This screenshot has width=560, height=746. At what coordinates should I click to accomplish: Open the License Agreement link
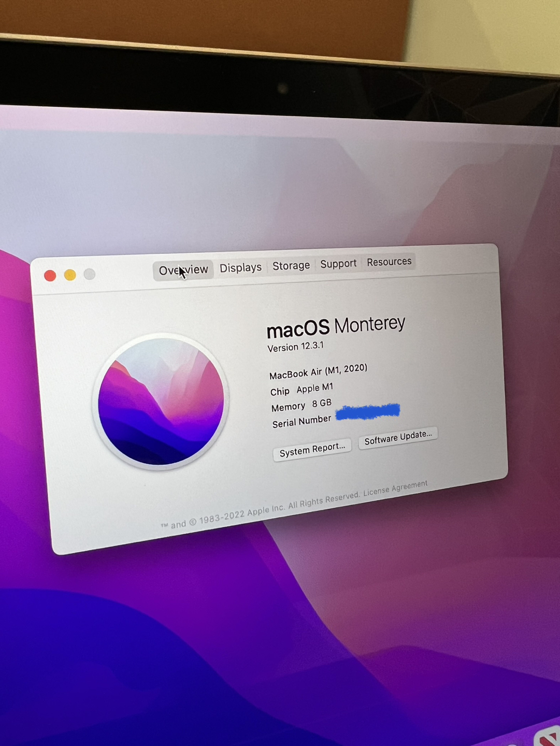point(395,488)
